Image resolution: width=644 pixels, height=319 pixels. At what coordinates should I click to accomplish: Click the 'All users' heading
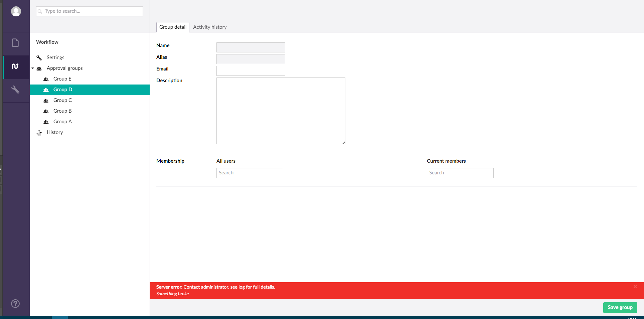(226, 161)
